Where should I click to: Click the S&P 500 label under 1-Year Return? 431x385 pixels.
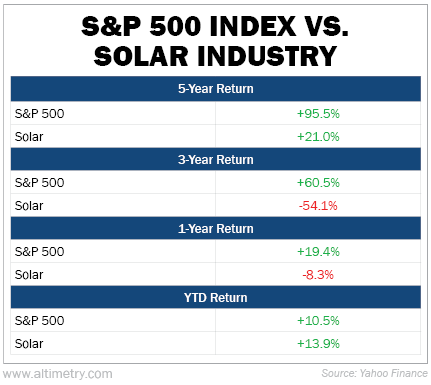point(39,252)
